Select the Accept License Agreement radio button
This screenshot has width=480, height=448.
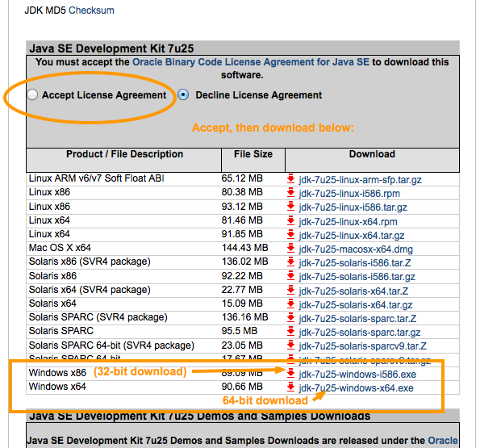click(32, 95)
